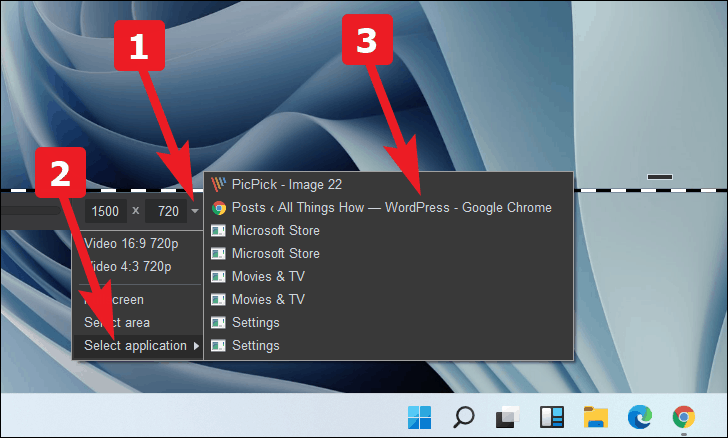Screen dimensions: 728x438
Task: Open the size presets dropdown arrow
Action: point(195,211)
